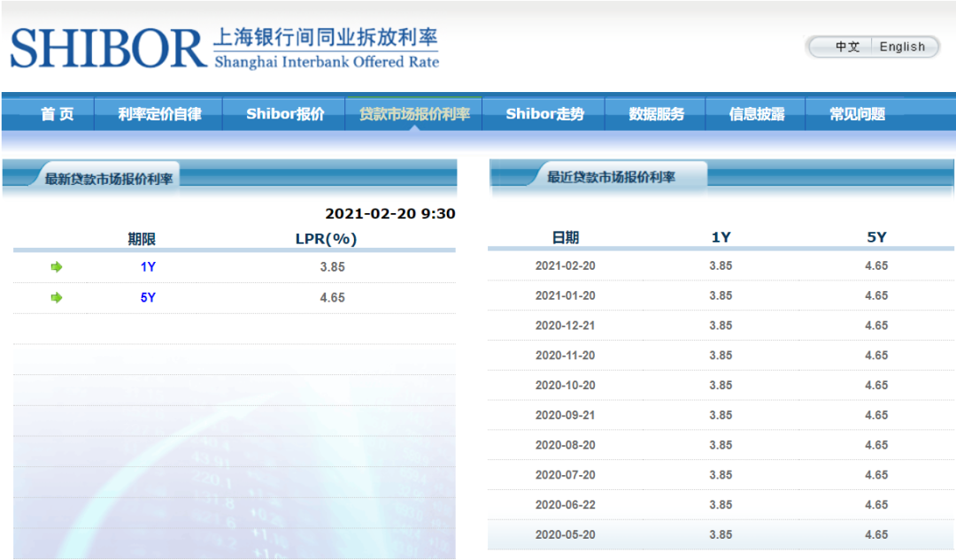Screen dimensions: 956x560
Task: Select the date 2021-02-20
Action: [565, 265]
